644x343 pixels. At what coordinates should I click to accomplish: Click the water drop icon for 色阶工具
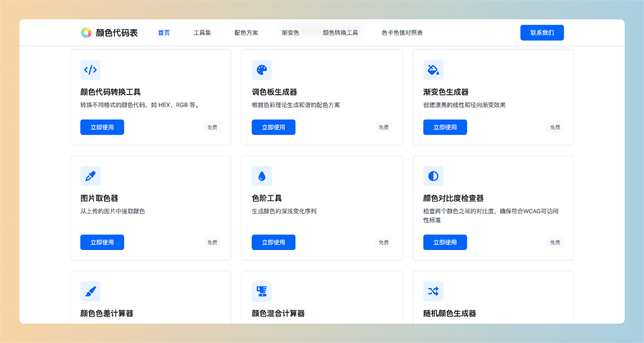262,176
